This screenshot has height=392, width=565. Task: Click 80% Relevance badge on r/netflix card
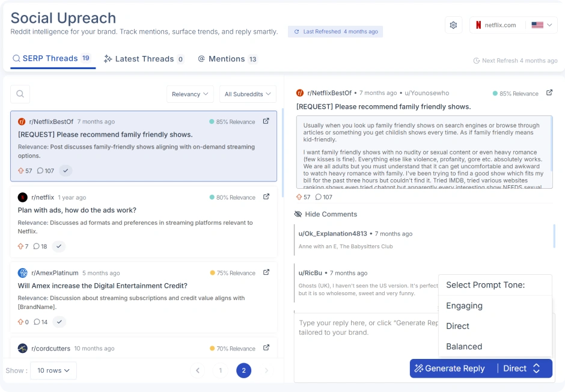[x=233, y=197]
